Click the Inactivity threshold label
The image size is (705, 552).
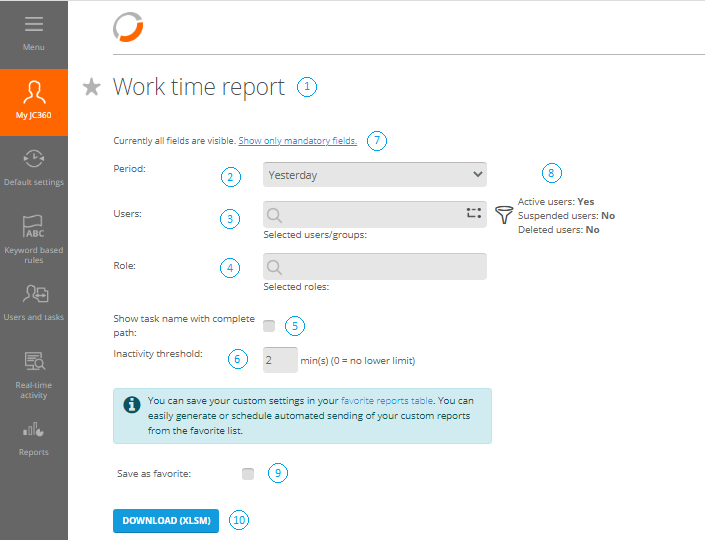(158, 354)
